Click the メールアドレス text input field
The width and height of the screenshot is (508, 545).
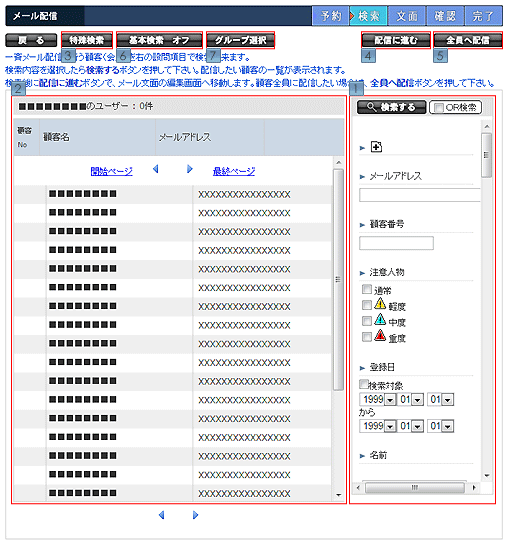[x=420, y=195]
